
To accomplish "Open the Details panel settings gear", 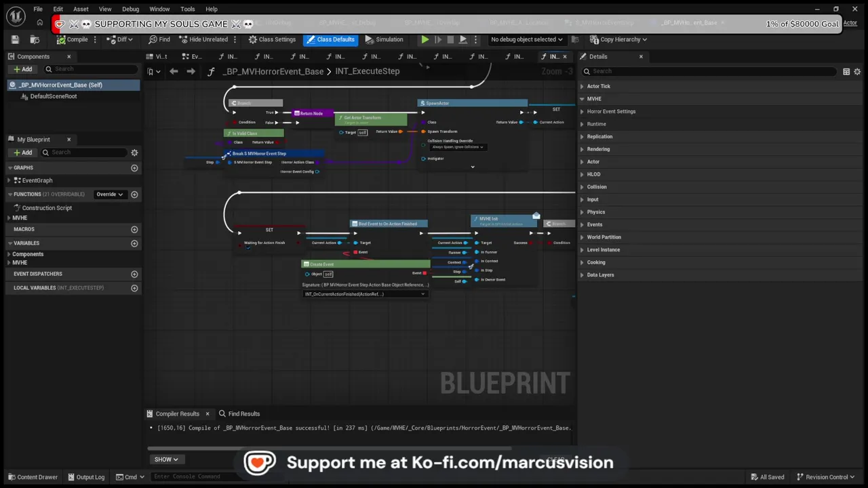I will pyautogui.click(x=857, y=71).
